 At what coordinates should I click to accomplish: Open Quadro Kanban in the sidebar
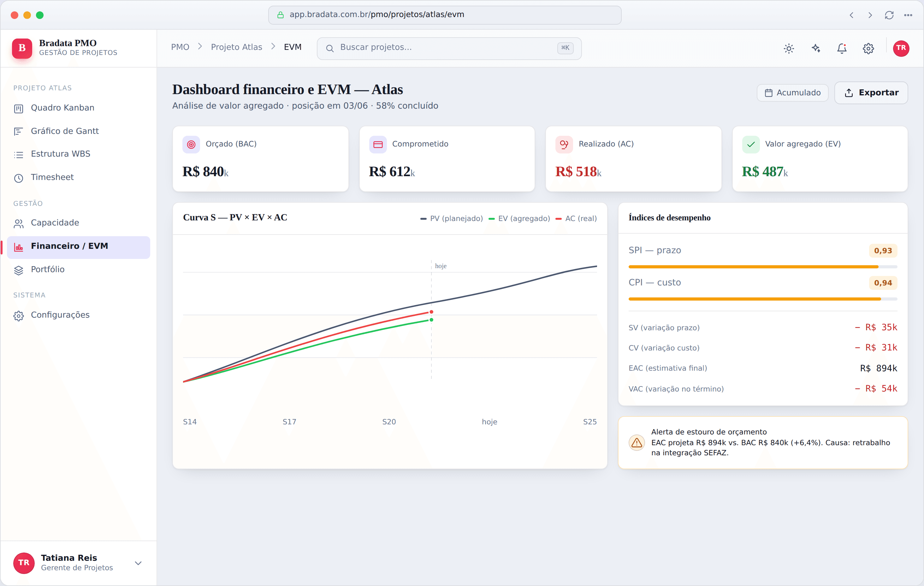(x=78, y=108)
